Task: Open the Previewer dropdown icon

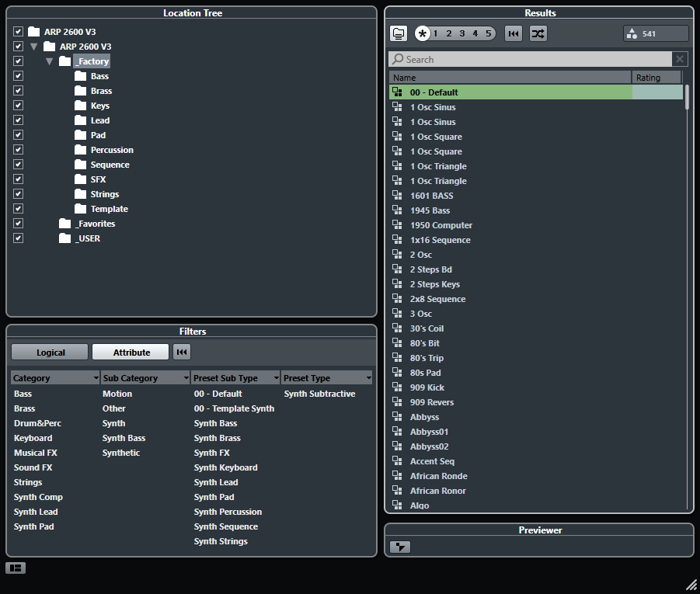Action: tap(400, 547)
